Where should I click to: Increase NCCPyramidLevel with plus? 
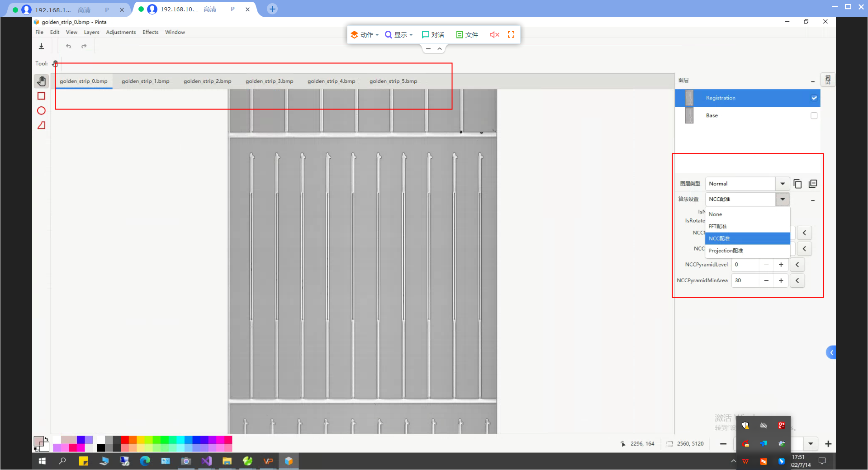pyautogui.click(x=781, y=265)
